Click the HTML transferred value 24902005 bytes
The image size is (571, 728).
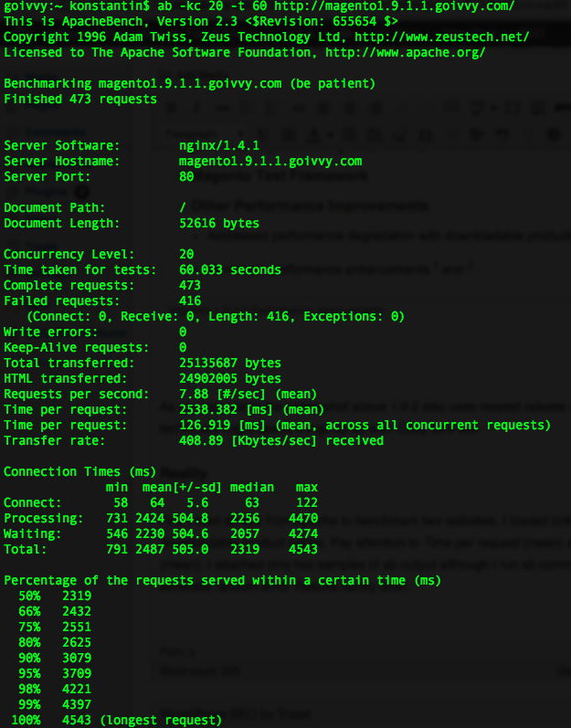pyautogui.click(x=230, y=378)
